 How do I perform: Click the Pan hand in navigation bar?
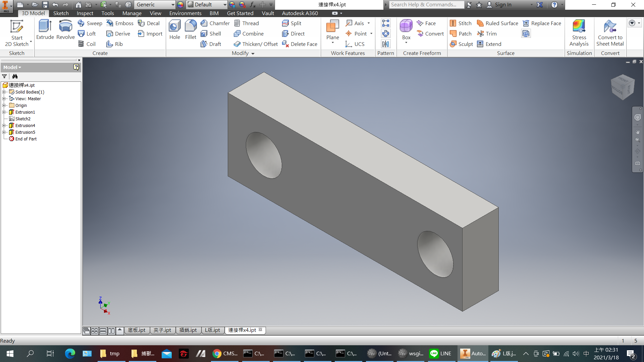point(638,131)
